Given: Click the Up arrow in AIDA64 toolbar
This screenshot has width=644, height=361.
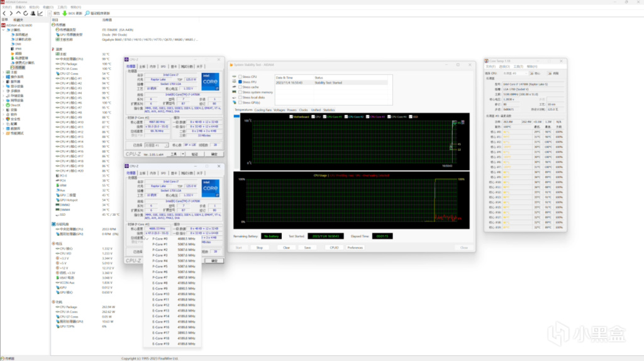Looking at the screenshot, I should [x=18, y=13].
